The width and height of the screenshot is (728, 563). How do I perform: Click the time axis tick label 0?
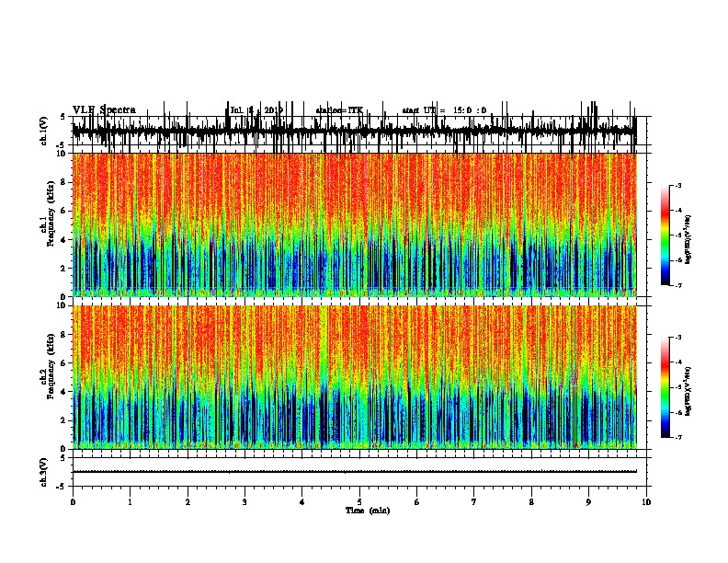tap(73, 502)
